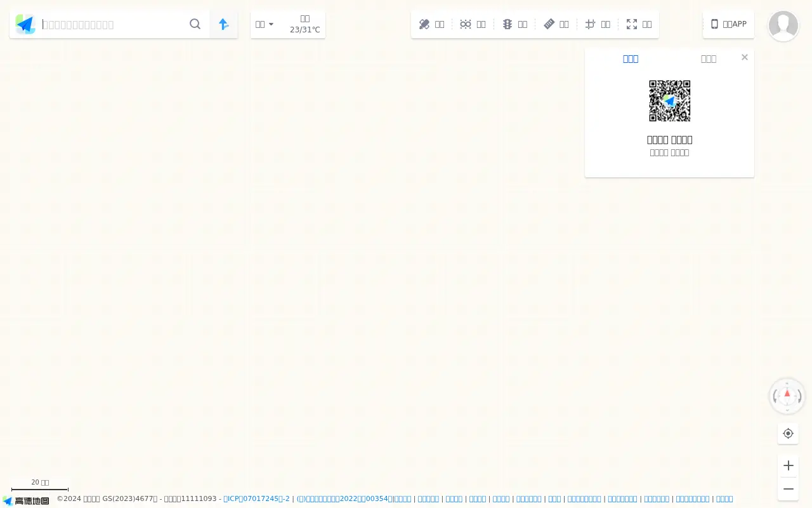The image size is (812, 508).
Task: Rotate map clockwise with compass right arrow
Action: (x=799, y=397)
